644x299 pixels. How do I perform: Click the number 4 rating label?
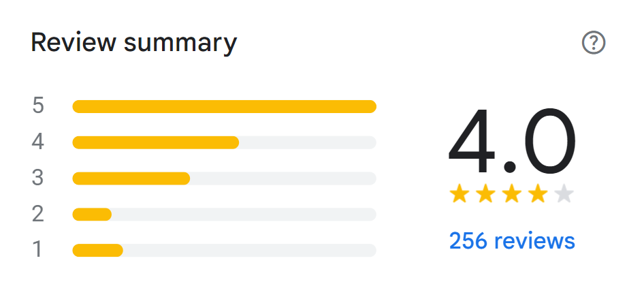pyautogui.click(x=38, y=142)
